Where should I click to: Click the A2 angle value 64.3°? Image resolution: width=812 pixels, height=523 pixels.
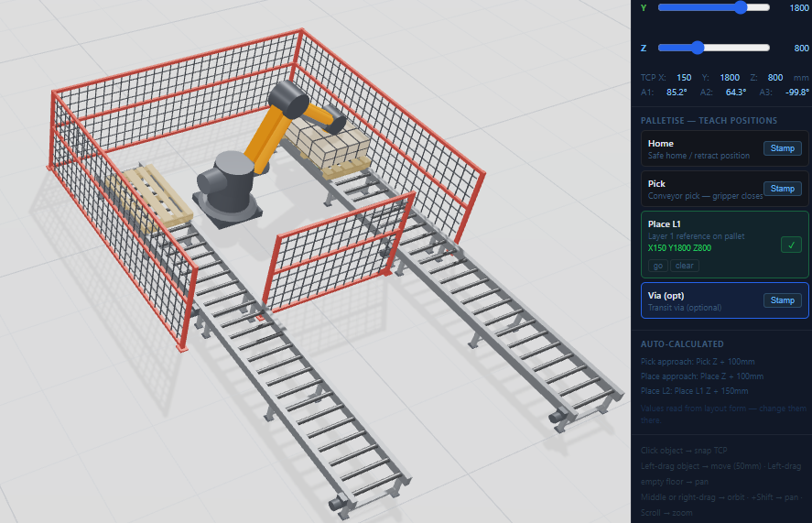click(x=735, y=93)
